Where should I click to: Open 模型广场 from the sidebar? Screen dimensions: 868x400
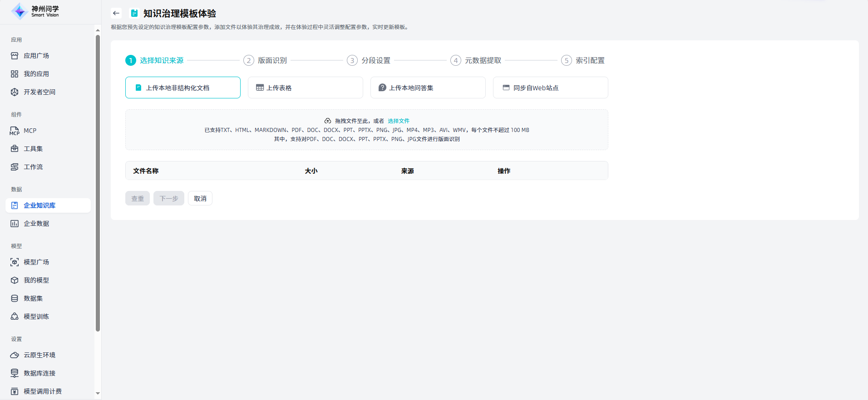tap(36, 262)
